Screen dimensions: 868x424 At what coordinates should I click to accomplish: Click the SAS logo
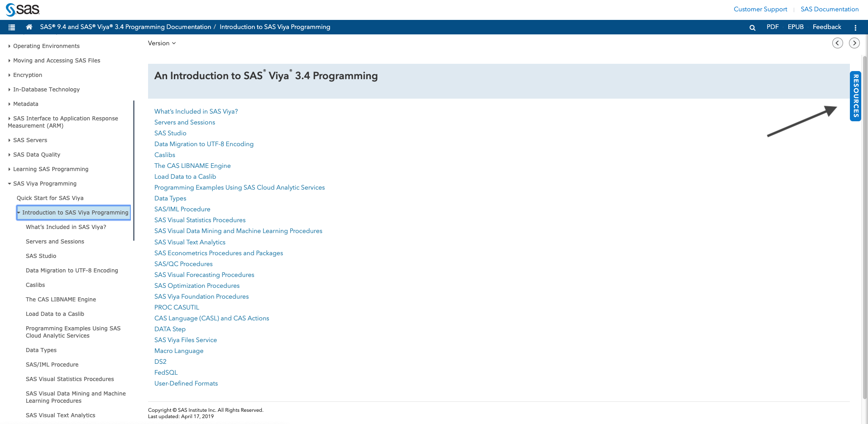click(23, 10)
